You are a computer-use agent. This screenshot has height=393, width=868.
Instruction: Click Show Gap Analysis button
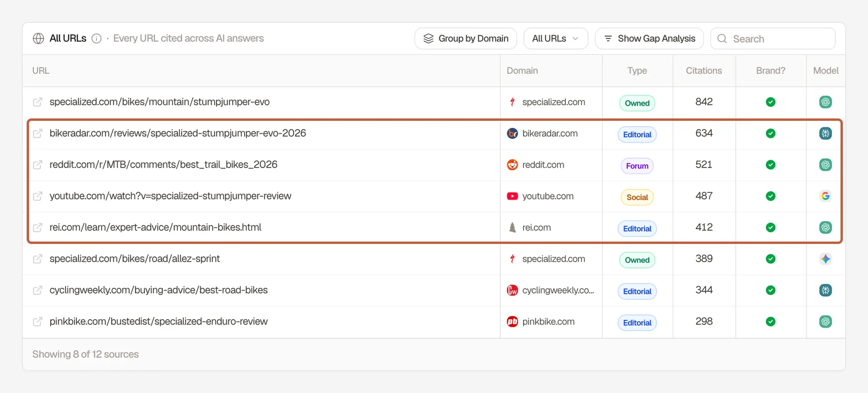click(x=649, y=38)
